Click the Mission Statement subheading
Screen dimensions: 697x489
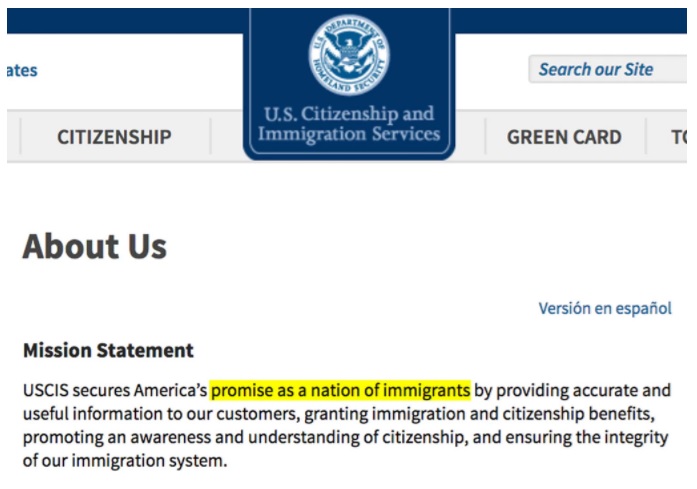(x=108, y=350)
